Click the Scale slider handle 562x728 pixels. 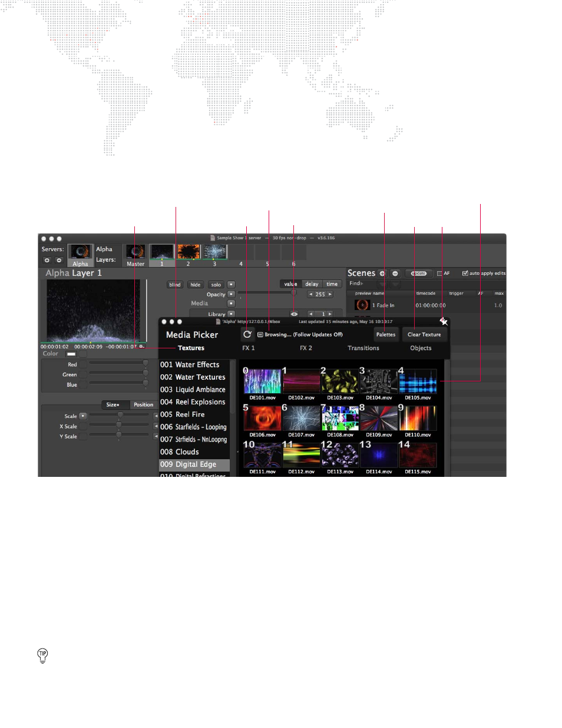tap(120, 414)
